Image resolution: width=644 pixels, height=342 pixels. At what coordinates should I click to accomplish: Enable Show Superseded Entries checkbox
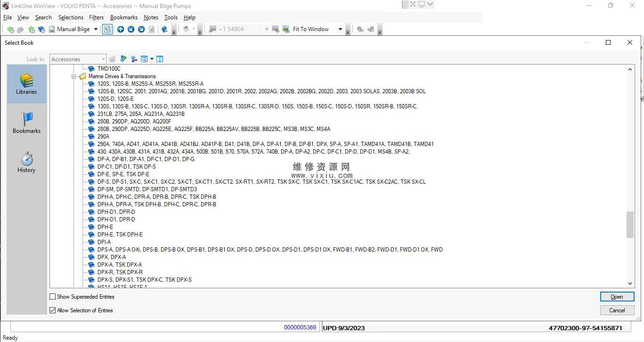point(53,297)
